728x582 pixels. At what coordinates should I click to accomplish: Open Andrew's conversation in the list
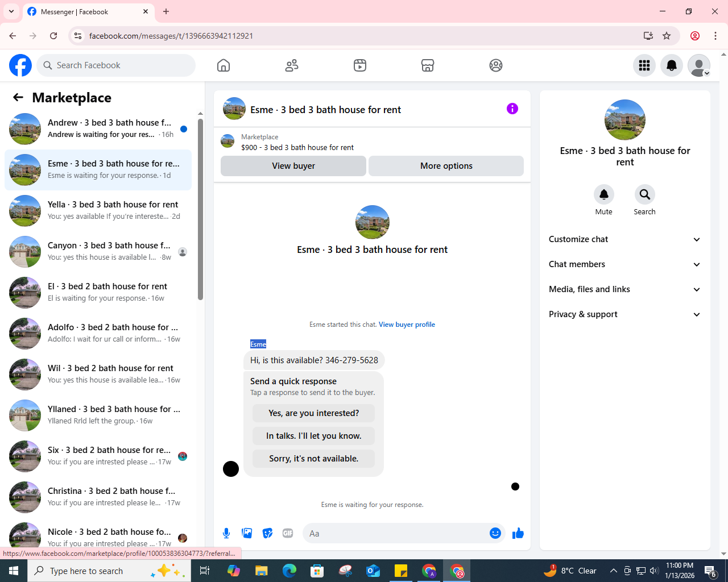98,129
